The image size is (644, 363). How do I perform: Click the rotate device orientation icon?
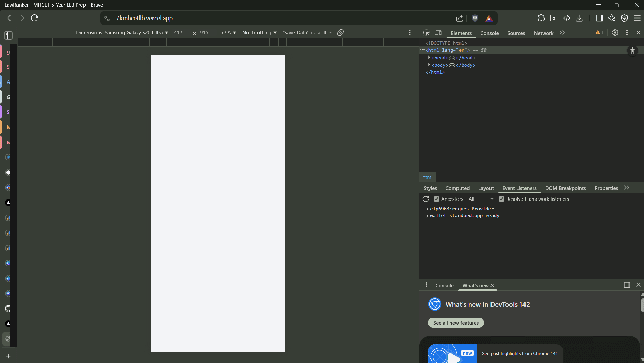(x=340, y=32)
